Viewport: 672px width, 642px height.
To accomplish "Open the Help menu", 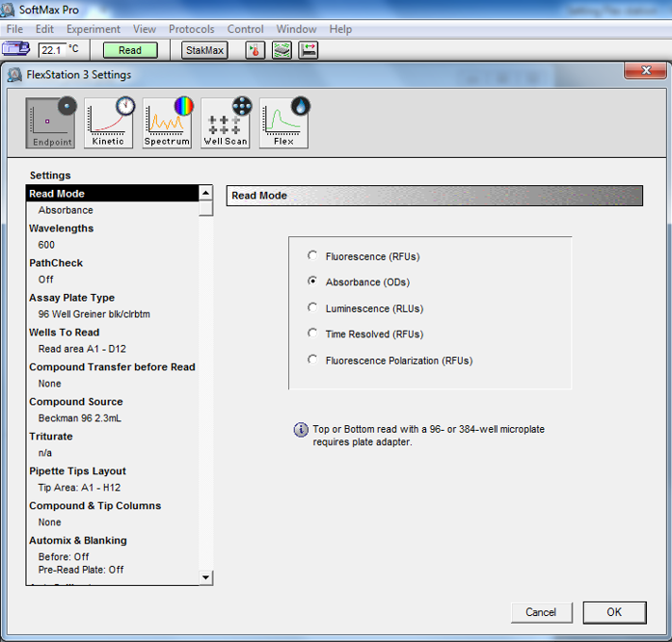I will (340, 29).
